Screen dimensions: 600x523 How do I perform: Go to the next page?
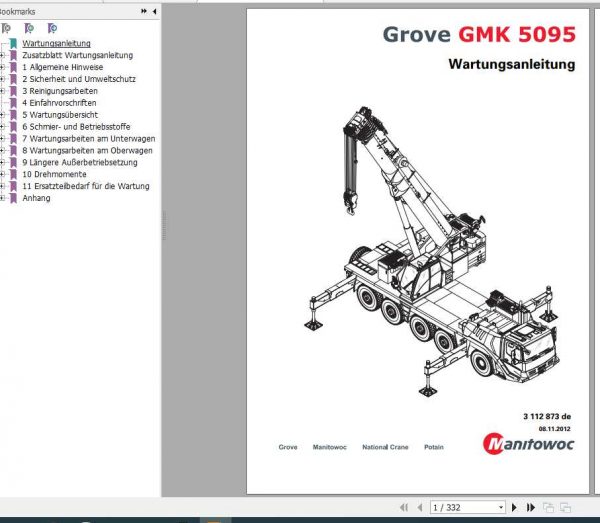coord(514,507)
